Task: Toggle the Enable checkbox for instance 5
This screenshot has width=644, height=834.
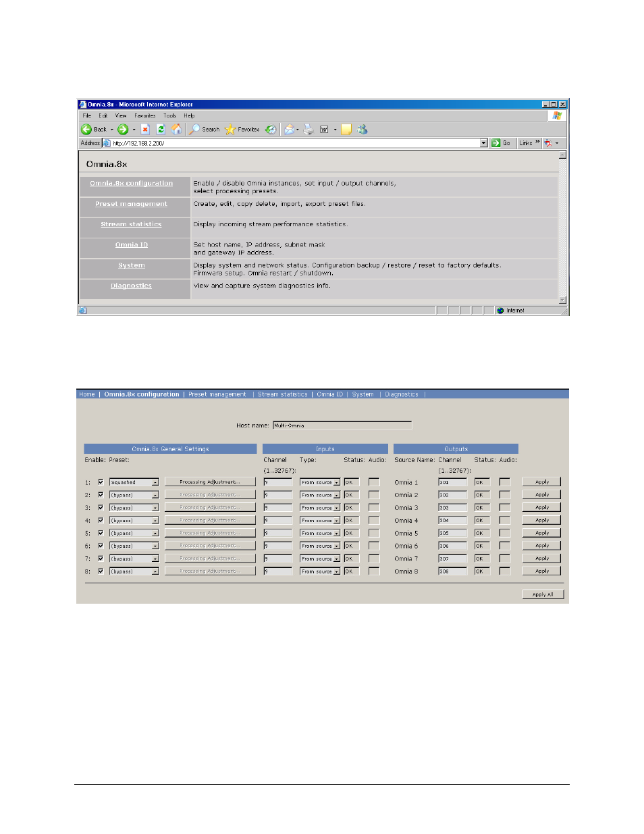Action: 101,533
